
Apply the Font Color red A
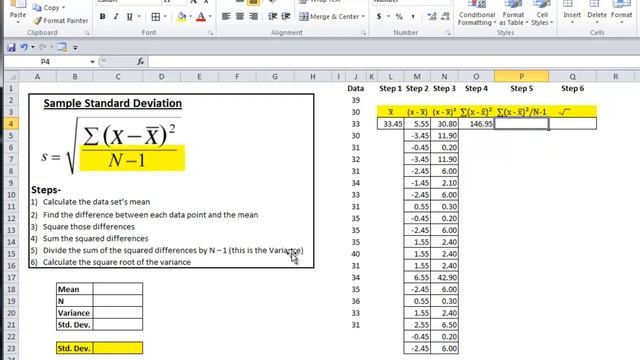click(200, 17)
